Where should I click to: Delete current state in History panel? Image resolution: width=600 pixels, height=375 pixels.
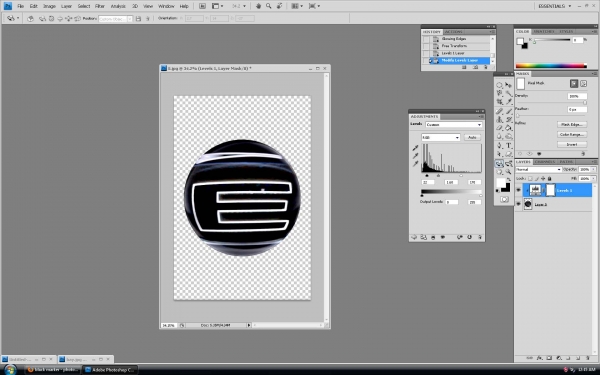pyautogui.click(x=486, y=67)
